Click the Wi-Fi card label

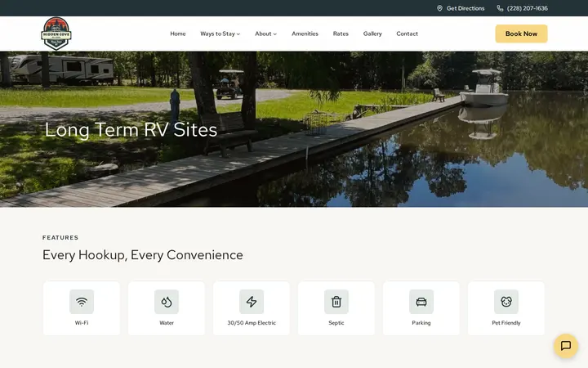[82, 323]
